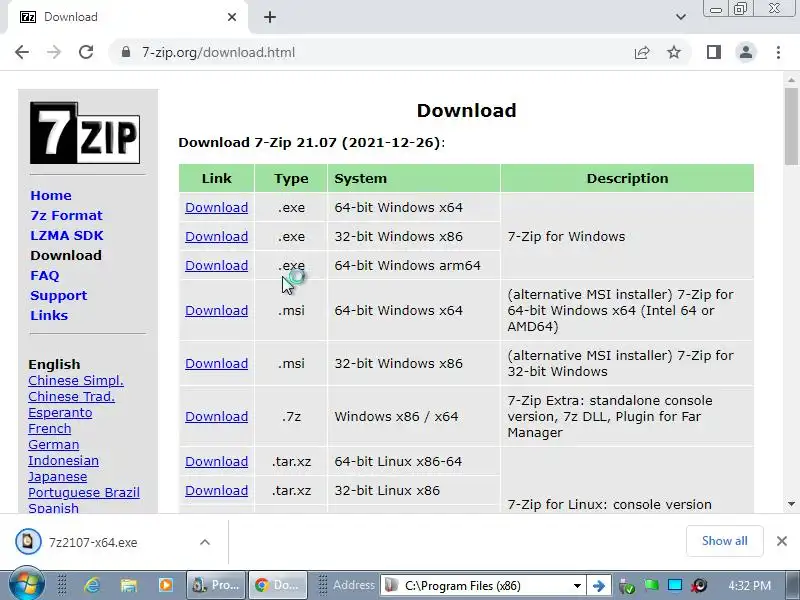Screen dimensions: 800x600
Task: Open Chrome three-dot menu
Action: [778, 52]
